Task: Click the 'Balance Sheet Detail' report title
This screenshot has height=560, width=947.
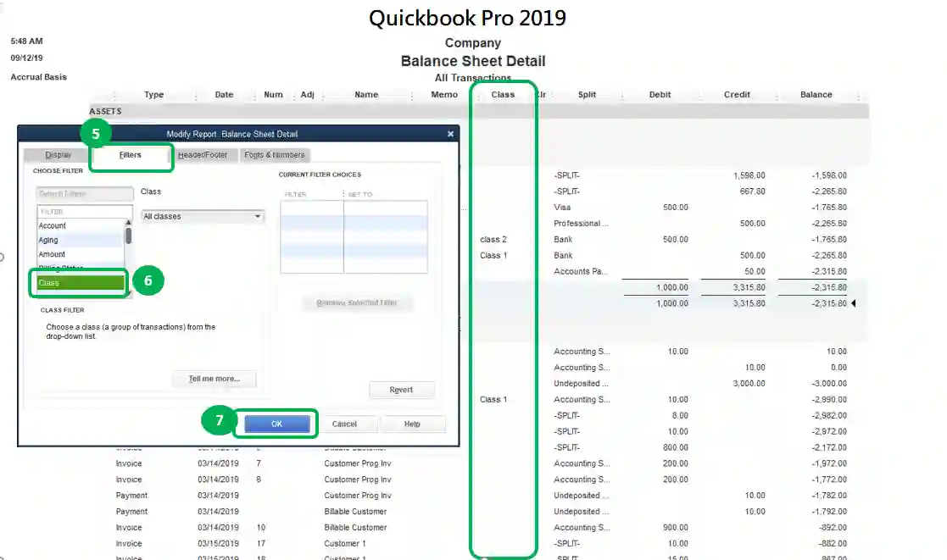Action: (x=473, y=61)
